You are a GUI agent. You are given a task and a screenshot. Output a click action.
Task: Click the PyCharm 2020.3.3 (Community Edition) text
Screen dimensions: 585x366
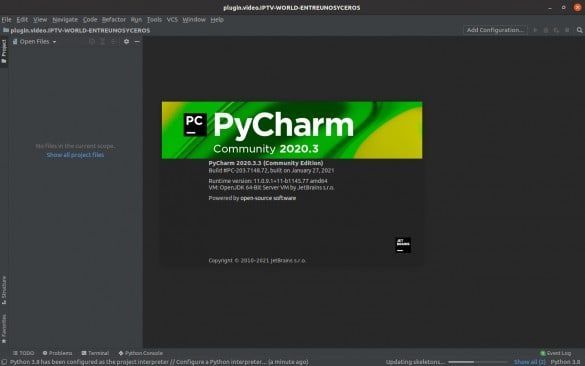[266, 163]
